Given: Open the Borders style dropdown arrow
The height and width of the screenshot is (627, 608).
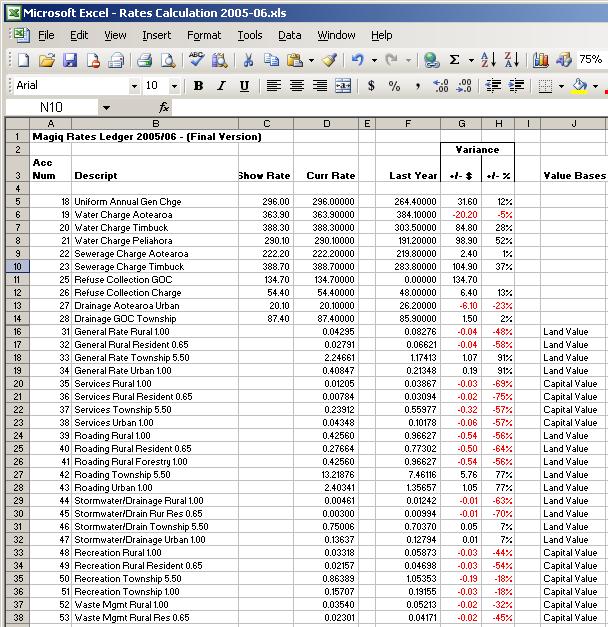Looking at the screenshot, I should (x=562, y=86).
